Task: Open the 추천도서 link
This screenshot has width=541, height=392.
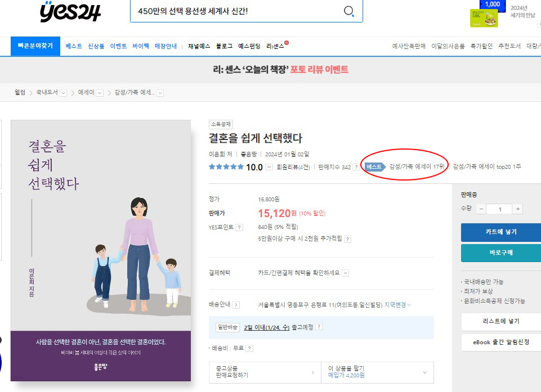Action: (509, 46)
